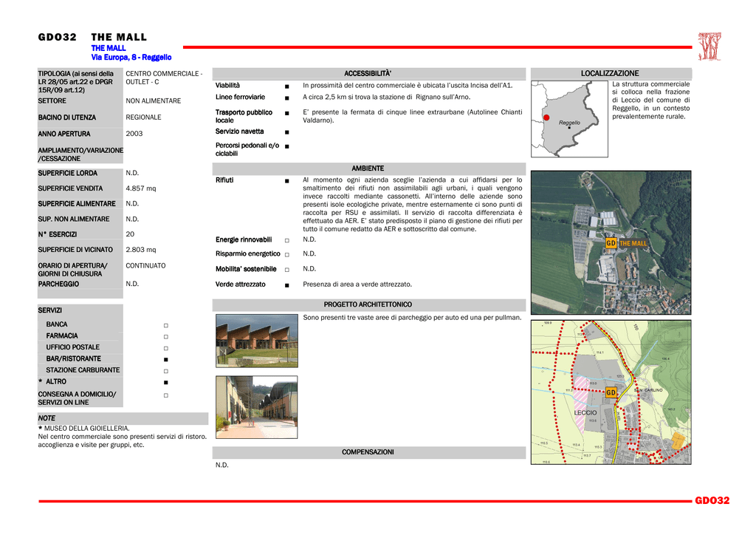
Task: Open the sloped-roof building photo
Action: point(256,341)
